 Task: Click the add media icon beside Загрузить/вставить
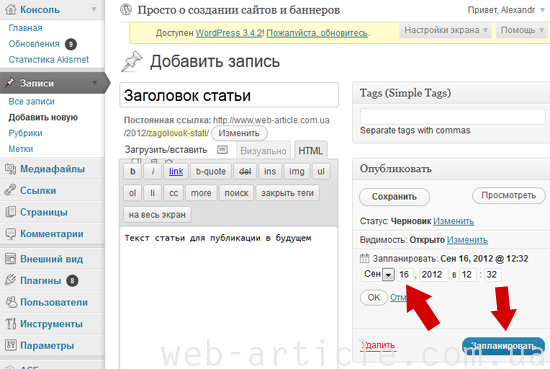coord(222,150)
